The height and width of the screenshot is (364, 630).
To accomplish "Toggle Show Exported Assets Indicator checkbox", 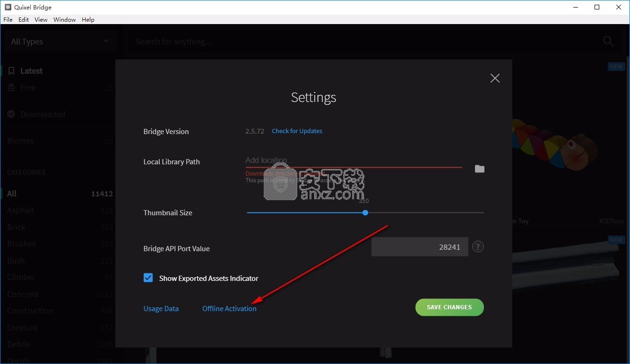I will point(148,278).
